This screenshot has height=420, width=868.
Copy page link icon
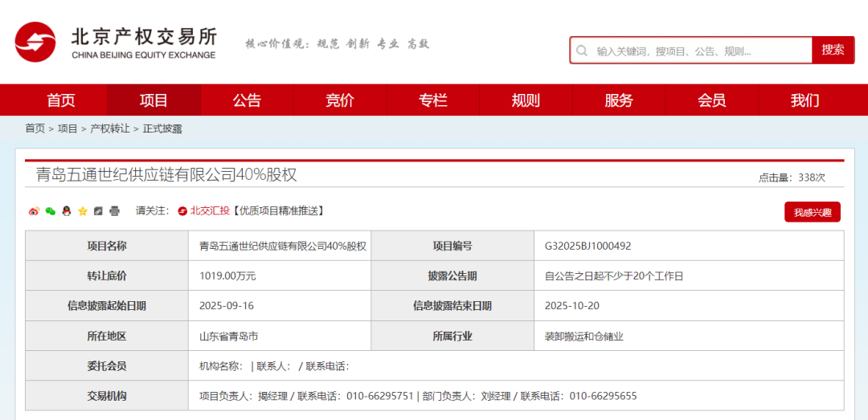(x=99, y=211)
